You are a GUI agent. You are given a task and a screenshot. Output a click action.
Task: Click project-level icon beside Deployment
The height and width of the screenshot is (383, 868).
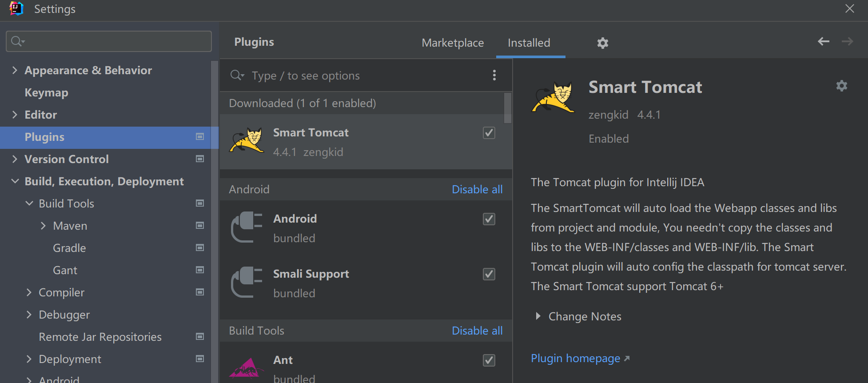200,359
